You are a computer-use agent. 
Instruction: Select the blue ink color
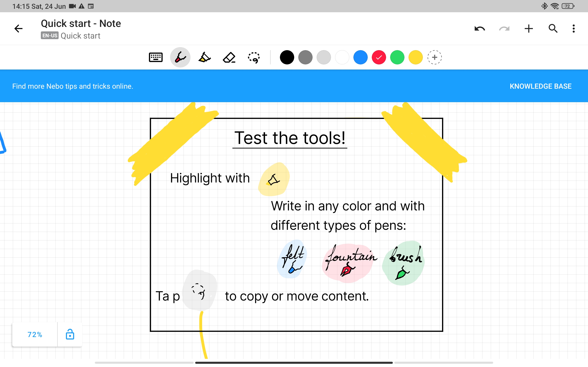360,57
